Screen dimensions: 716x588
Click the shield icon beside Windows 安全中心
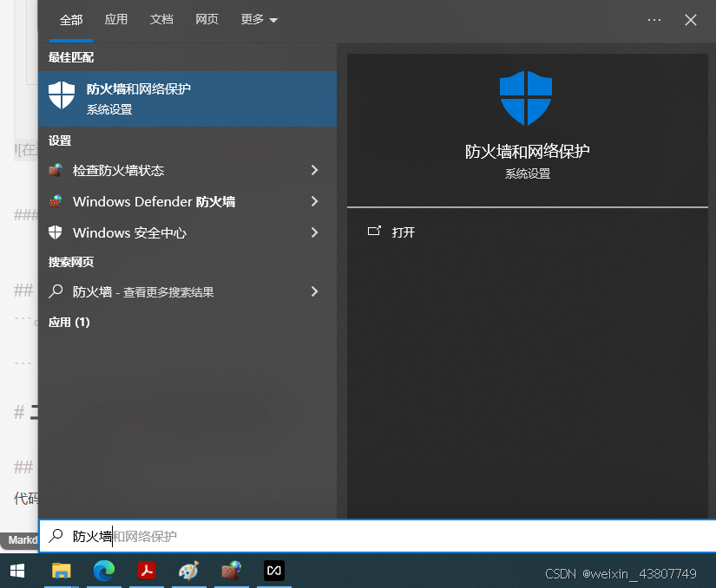tap(56, 232)
